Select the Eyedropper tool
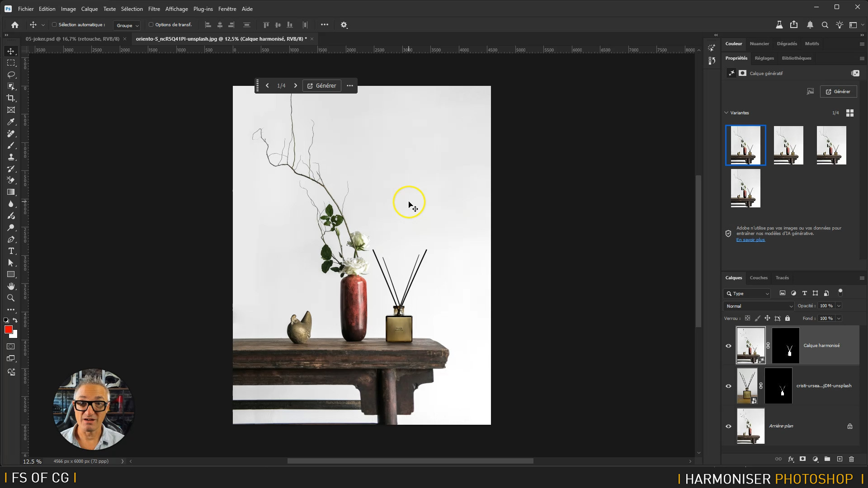 [11, 122]
